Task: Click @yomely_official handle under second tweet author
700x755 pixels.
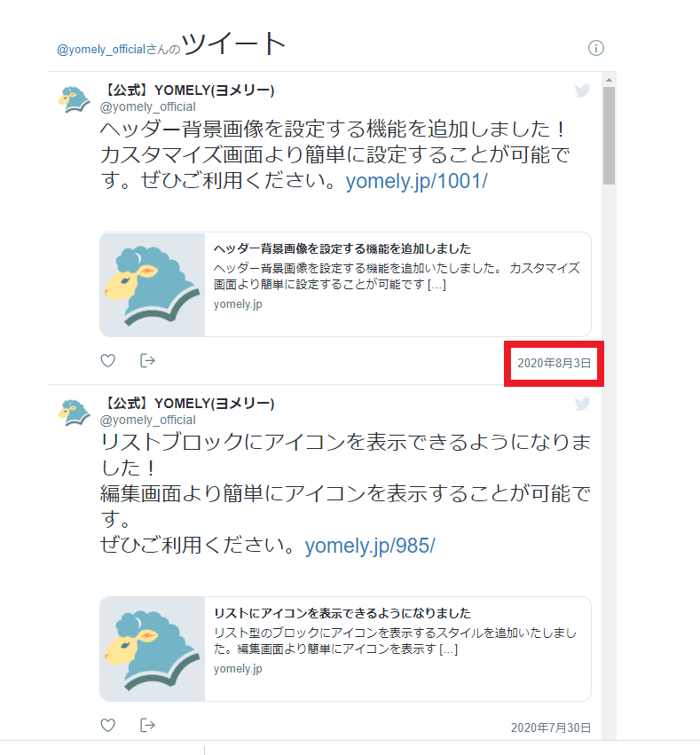Action: [x=147, y=420]
